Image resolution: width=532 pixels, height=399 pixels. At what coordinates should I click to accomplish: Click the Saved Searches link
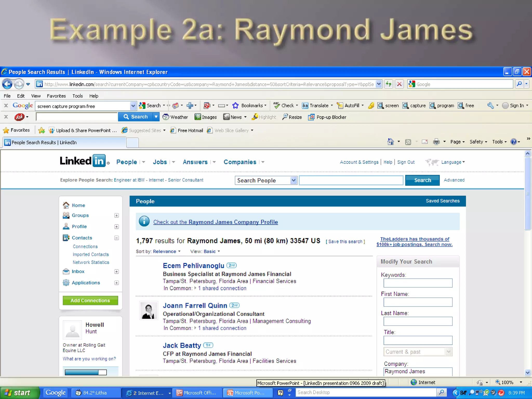point(443,201)
